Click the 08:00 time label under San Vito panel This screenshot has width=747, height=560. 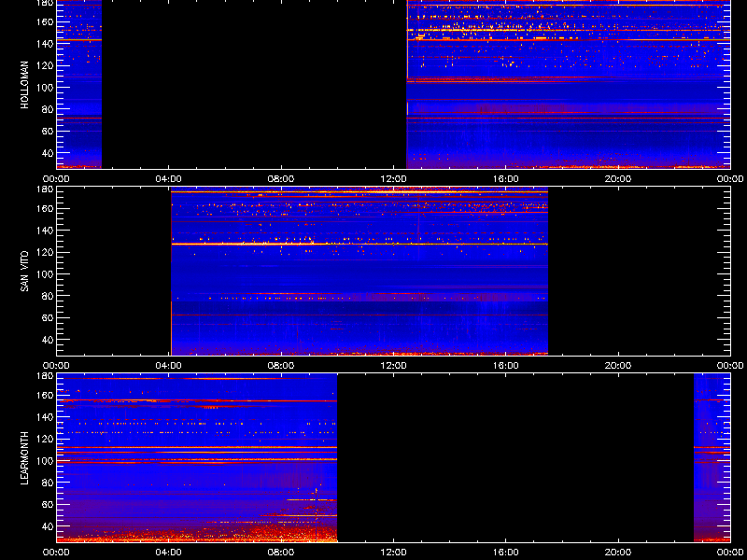point(281,366)
